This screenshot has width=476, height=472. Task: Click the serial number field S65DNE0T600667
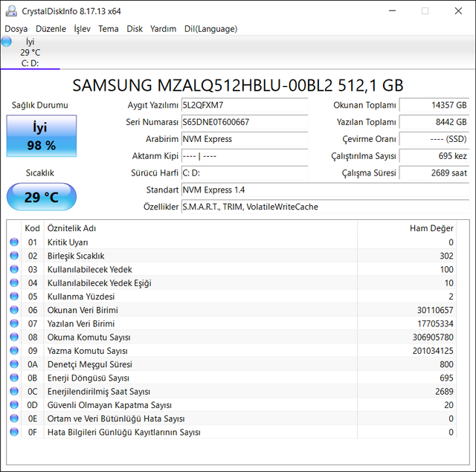pyautogui.click(x=245, y=122)
